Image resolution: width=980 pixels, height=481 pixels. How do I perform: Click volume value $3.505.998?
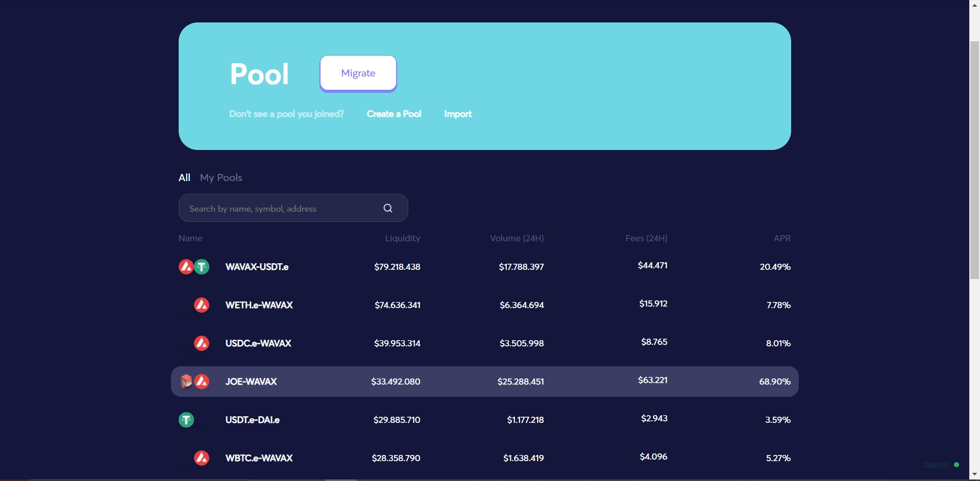coord(522,343)
